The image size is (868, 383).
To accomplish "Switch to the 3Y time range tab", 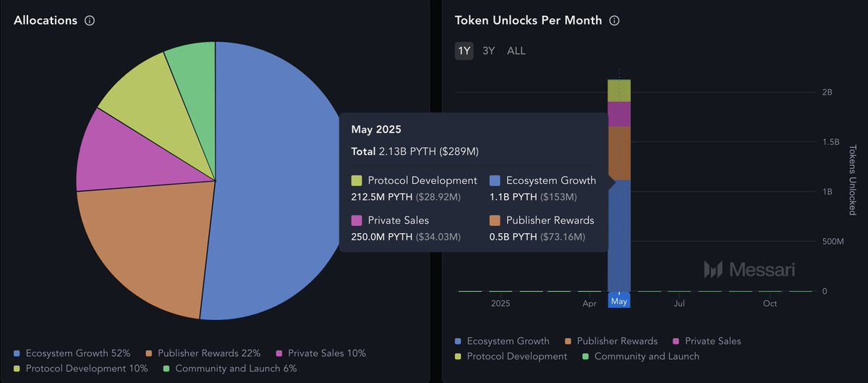I will pyautogui.click(x=489, y=51).
